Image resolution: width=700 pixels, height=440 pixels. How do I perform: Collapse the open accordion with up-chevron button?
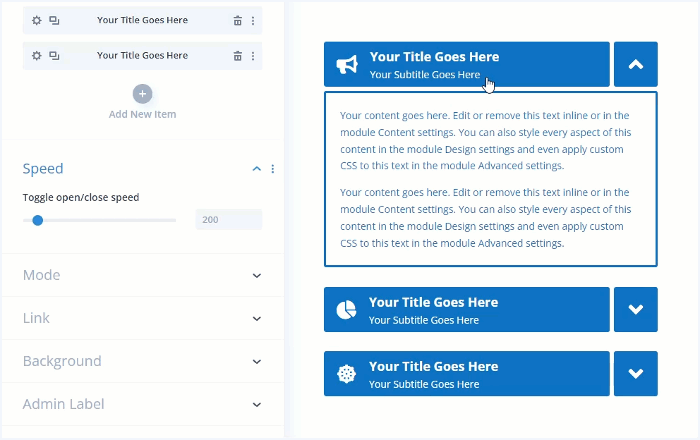(x=636, y=64)
